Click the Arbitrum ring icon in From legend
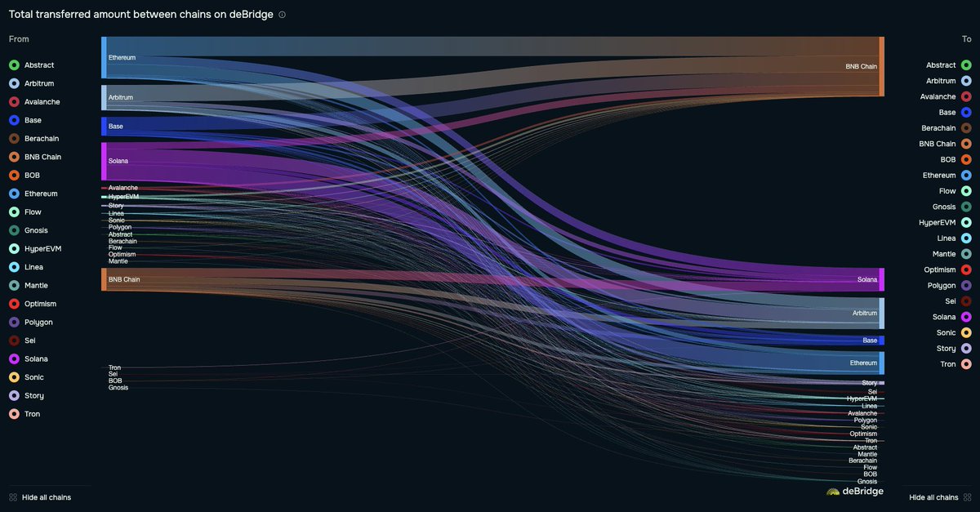 14,83
